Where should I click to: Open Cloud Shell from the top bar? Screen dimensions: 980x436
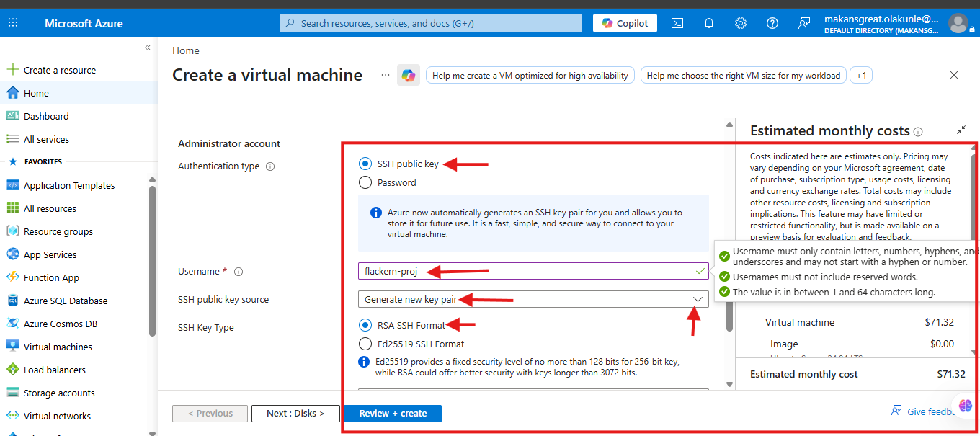pyautogui.click(x=677, y=23)
